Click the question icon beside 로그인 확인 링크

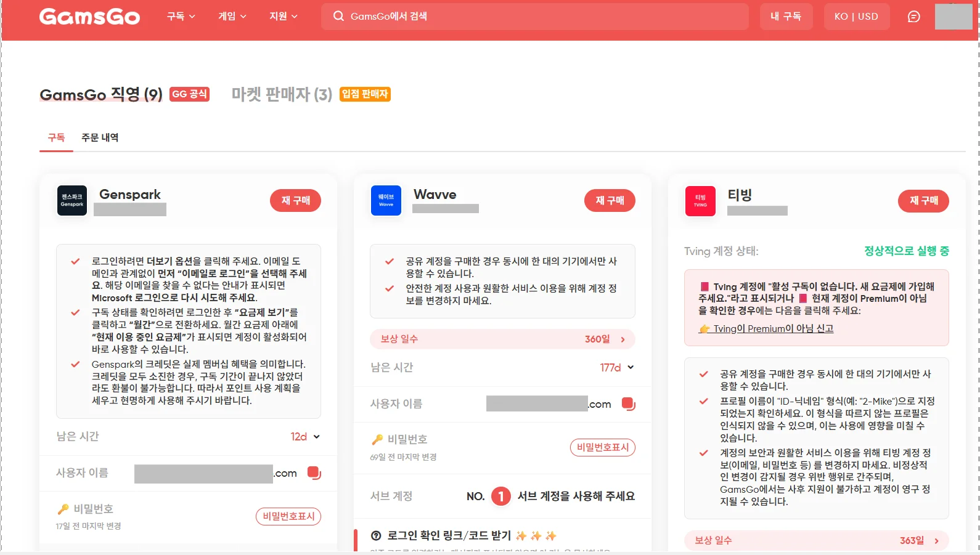[376, 536]
